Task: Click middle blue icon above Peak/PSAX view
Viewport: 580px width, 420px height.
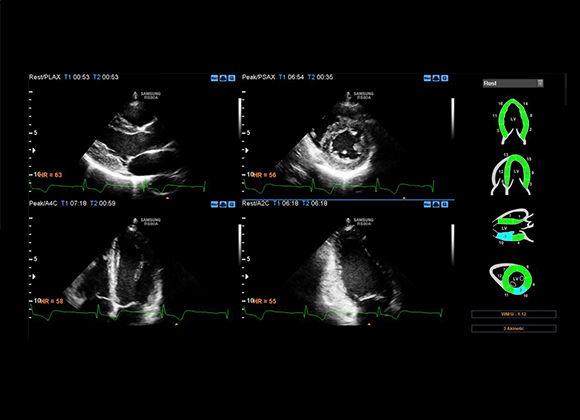Action: 436,78
